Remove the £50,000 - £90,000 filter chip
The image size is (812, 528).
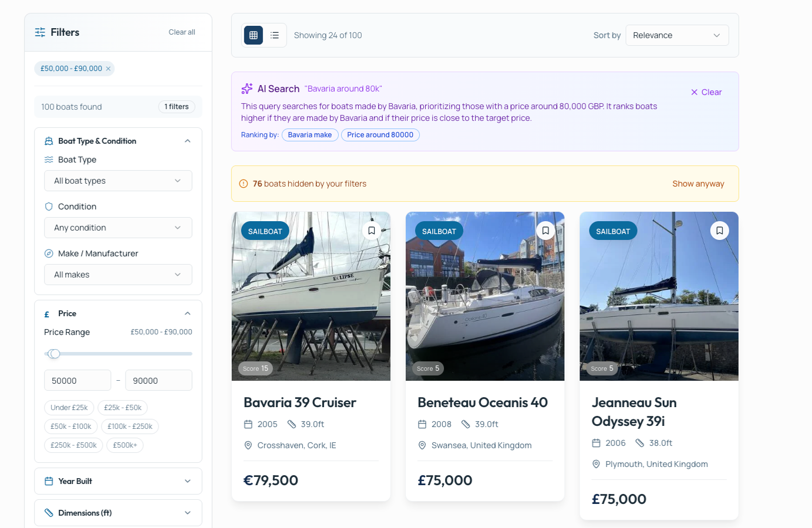[108, 69]
